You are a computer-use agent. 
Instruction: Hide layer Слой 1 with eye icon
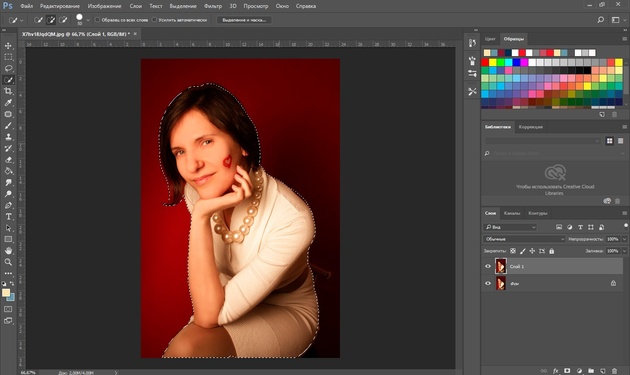coord(488,266)
